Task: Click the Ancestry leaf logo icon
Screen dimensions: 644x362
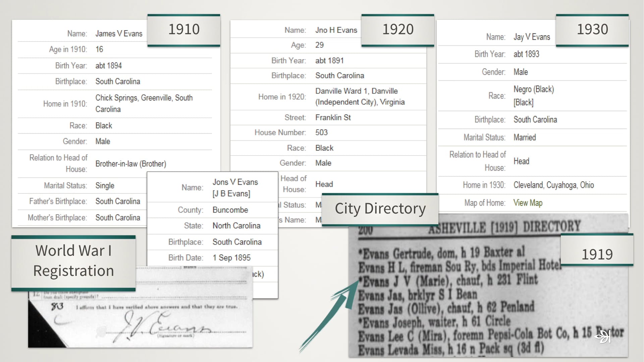Action: (603, 336)
